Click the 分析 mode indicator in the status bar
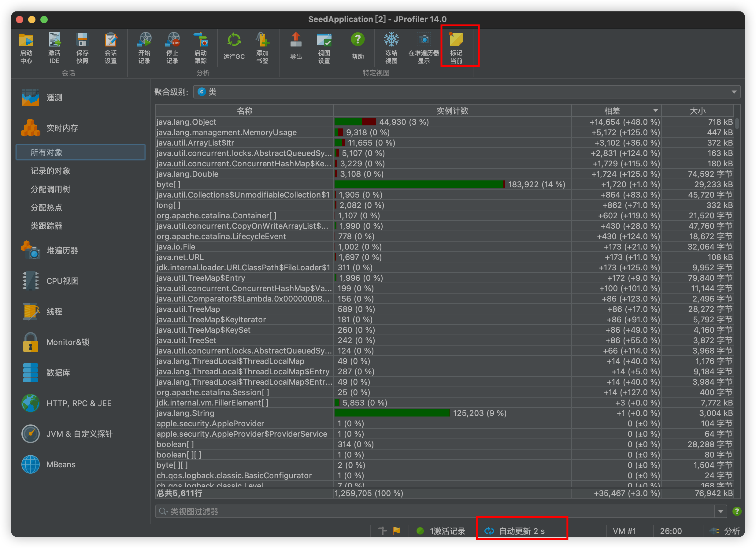The image size is (756, 548). coord(725,531)
